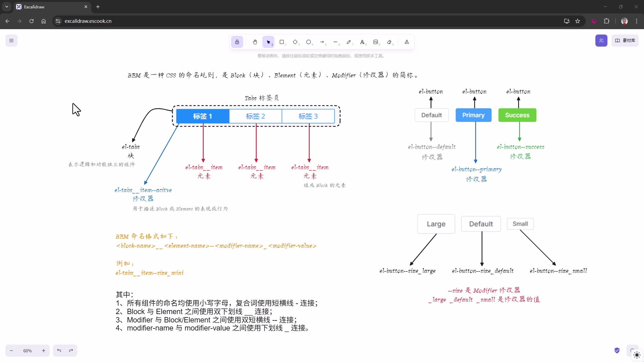Select the Text tool
This screenshot has height=362, width=644.
point(362,42)
